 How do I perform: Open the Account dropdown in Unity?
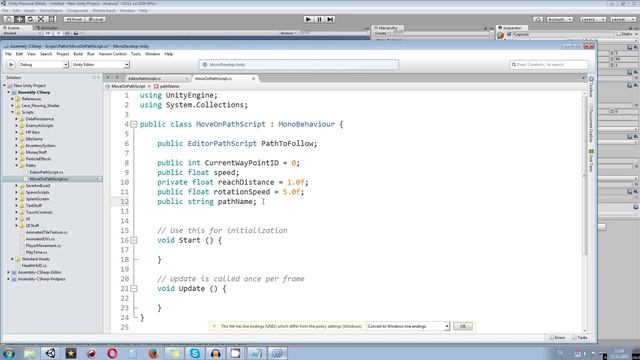point(559,19)
